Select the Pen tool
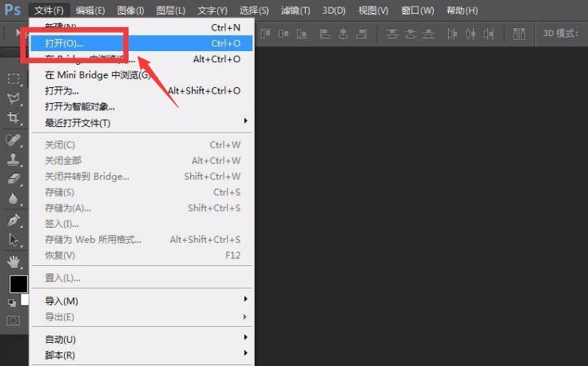Viewport: 588px width, 366px height. coord(14,220)
